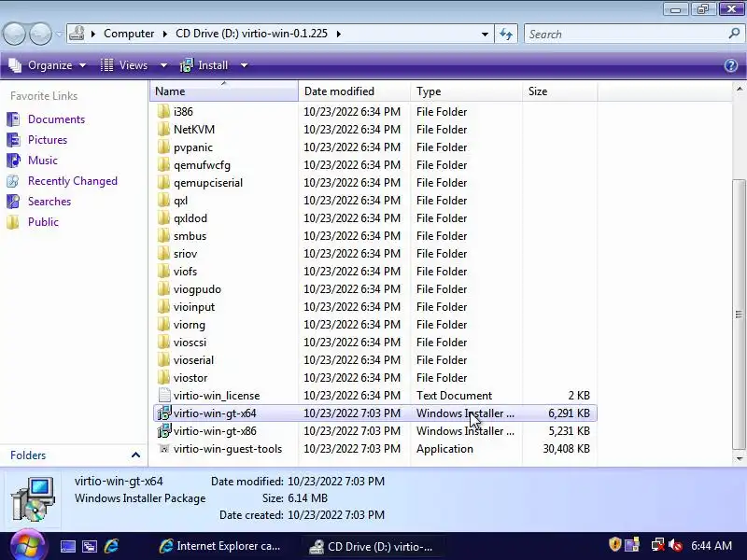Open the Install dropdown arrow
Image resolution: width=747 pixels, height=560 pixels.
coord(244,65)
